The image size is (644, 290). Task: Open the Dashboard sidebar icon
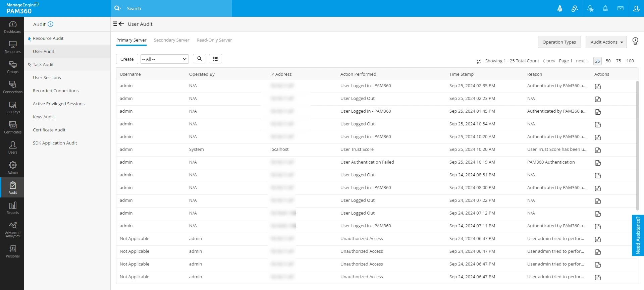point(12,27)
